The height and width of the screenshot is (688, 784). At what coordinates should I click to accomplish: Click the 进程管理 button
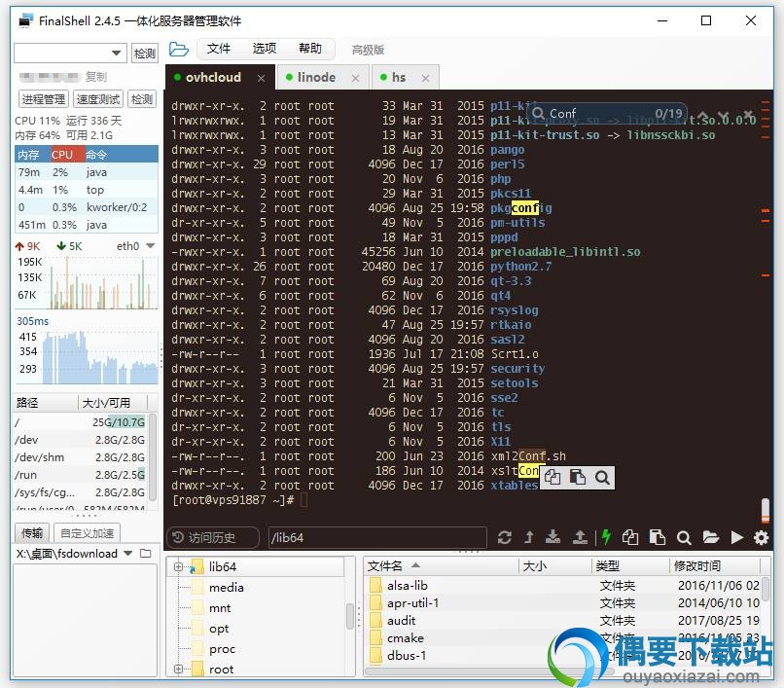pyautogui.click(x=44, y=99)
